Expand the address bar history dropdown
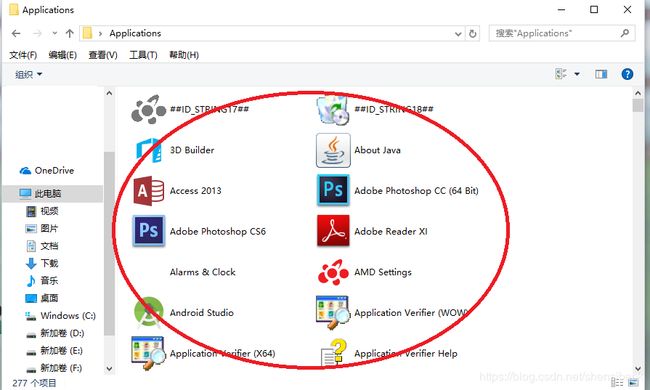Viewport: 650px width, 390px height. pos(458,34)
